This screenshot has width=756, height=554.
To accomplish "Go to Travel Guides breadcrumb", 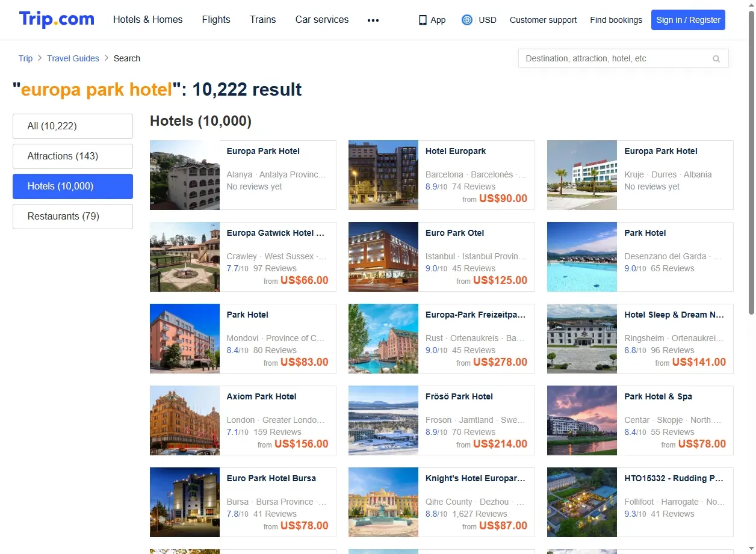I will tap(73, 58).
